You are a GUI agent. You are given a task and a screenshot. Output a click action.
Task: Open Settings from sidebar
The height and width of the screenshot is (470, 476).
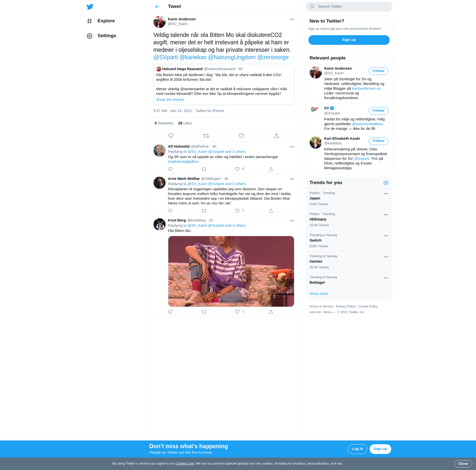[x=107, y=36]
